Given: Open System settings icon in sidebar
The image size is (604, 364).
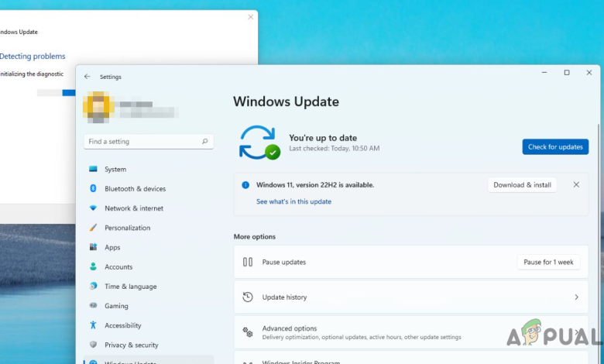Looking at the screenshot, I should (93, 169).
